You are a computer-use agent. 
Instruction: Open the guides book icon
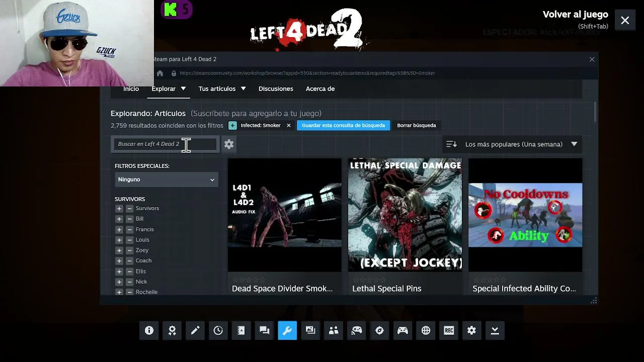[x=241, y=330]
